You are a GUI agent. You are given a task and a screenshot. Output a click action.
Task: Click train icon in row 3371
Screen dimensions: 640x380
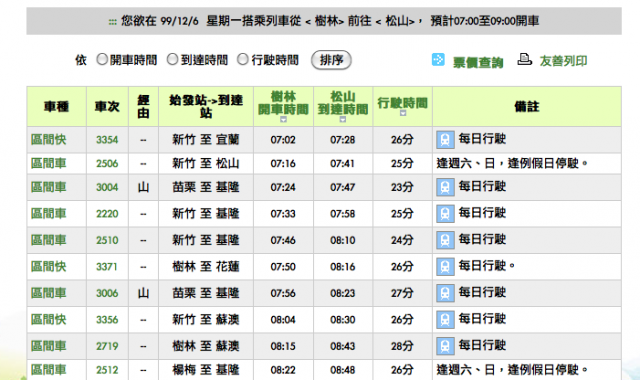(445, 267)
